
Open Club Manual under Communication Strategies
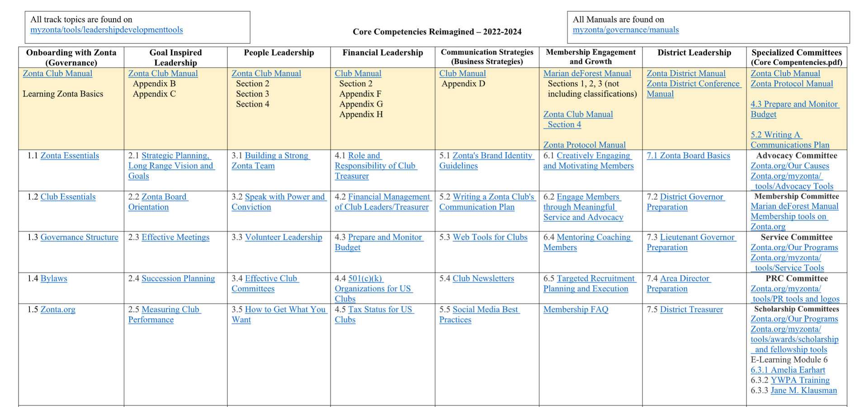[x=462, y=74]
